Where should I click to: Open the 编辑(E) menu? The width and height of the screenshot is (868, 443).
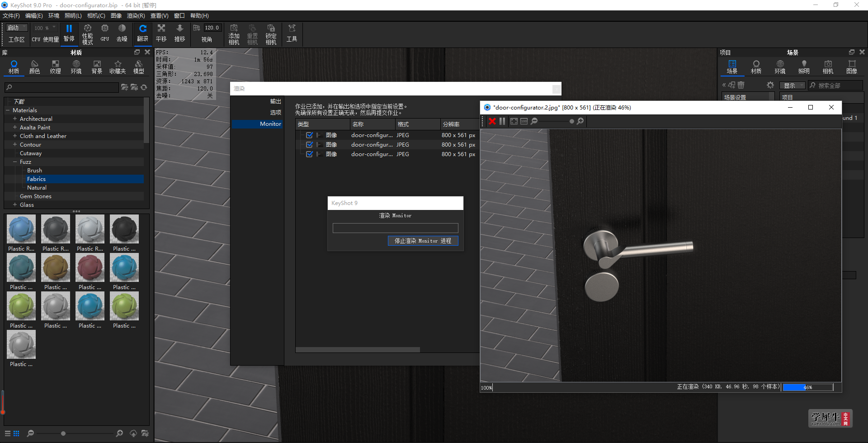[x=34, y=16]
